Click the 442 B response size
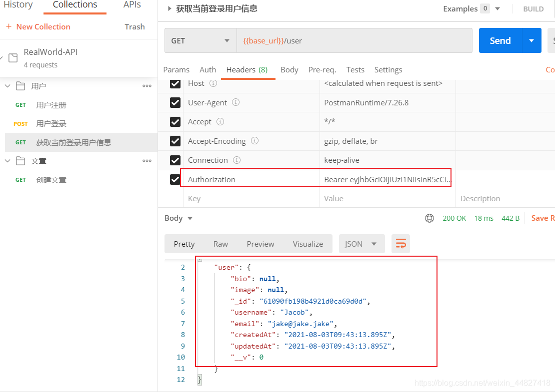The height and width of the screenshot is (392, 555). (510, 218)
